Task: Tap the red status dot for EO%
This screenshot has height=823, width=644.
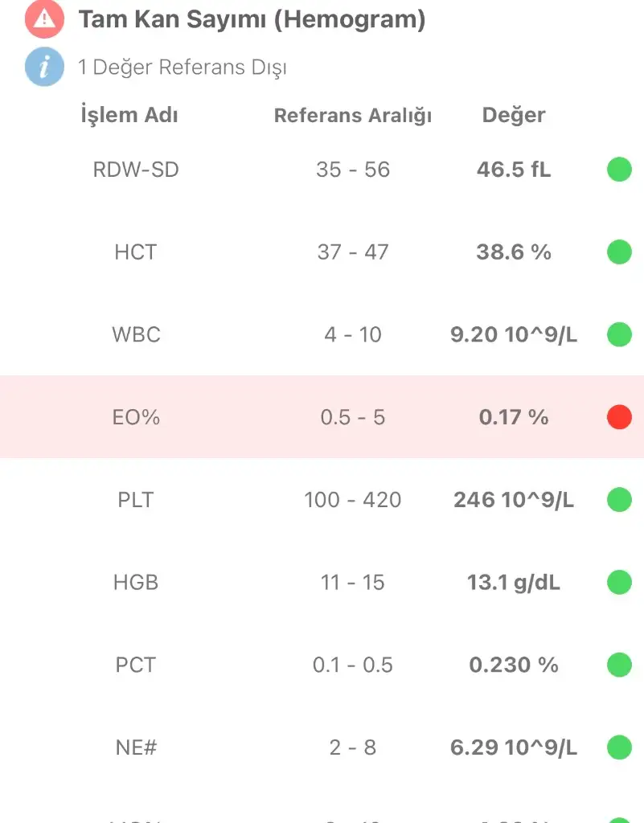Action: coord(619,417)
